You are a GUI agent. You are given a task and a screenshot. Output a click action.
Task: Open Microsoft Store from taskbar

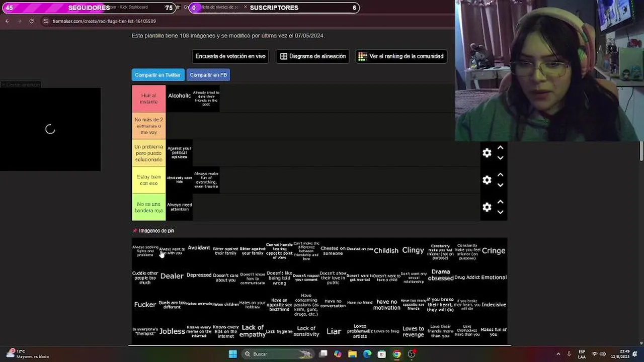[382, 354]
